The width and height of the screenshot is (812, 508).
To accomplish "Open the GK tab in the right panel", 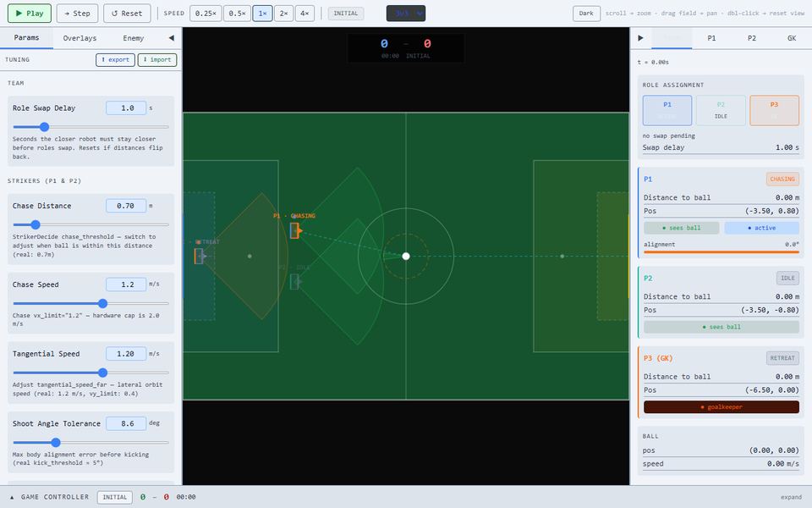I will coord(792,38).
